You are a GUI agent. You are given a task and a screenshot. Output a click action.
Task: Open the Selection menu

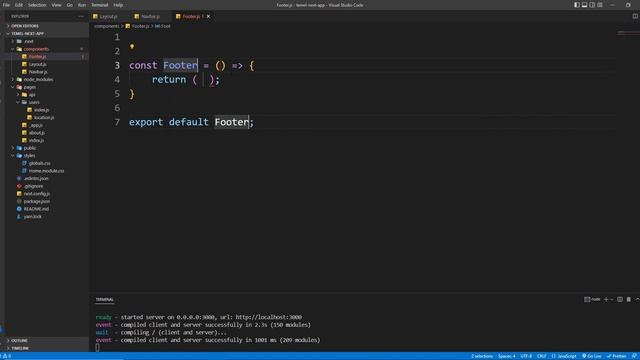(37, 5)
